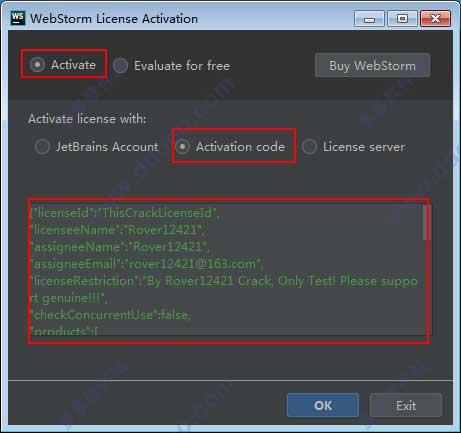
Task: Click the checkConcurrentUse false line
Action: click(x=110, y=315)
